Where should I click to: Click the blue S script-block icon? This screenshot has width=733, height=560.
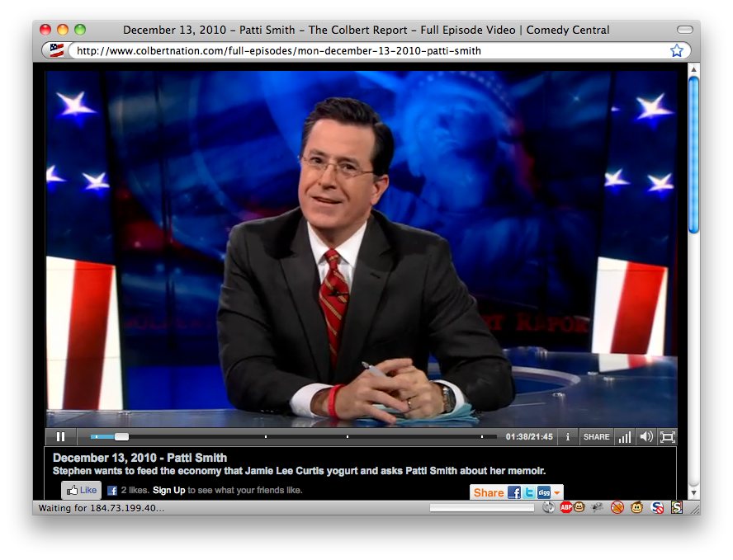point(657,507)
